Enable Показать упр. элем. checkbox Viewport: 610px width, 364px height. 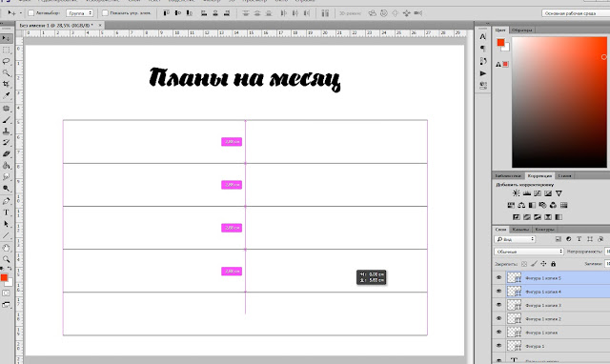(105, 13)
